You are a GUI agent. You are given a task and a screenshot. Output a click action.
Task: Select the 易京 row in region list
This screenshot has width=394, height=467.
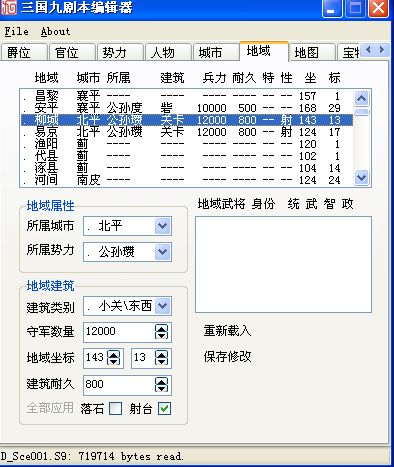pos(187,132)
